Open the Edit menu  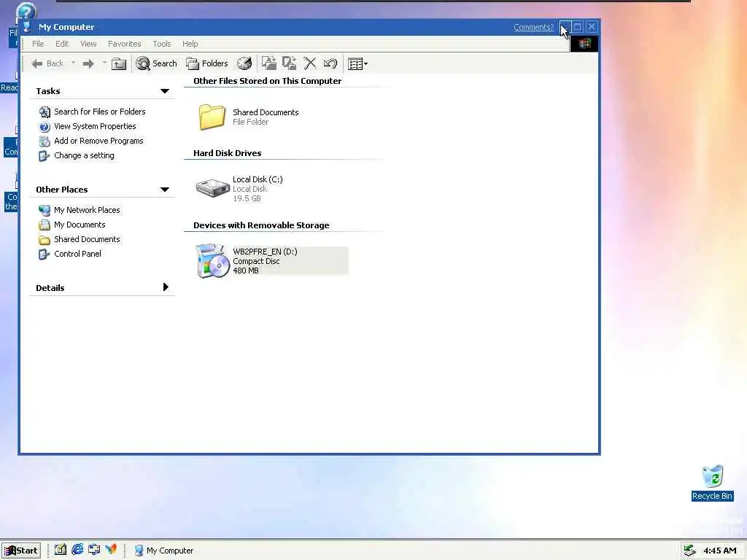[x=62, y=44]
